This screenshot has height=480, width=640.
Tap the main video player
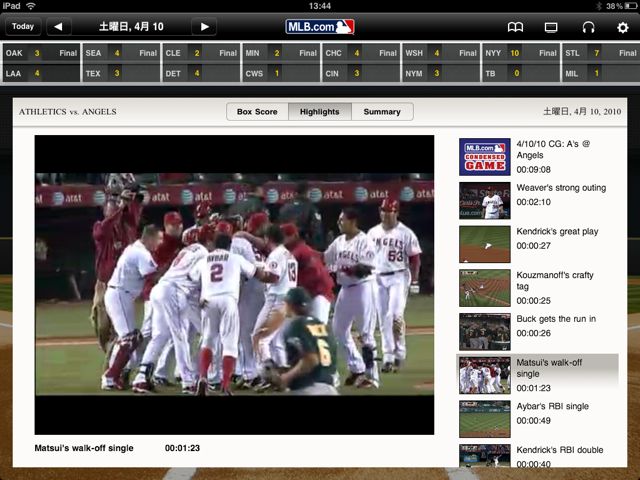(x=234, y=285)
